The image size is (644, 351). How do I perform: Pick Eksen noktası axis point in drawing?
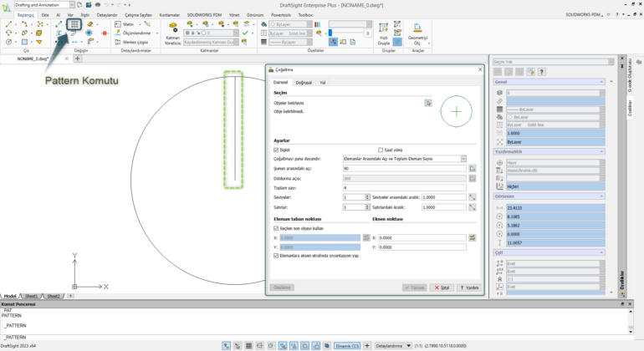(x=473, y=237)
